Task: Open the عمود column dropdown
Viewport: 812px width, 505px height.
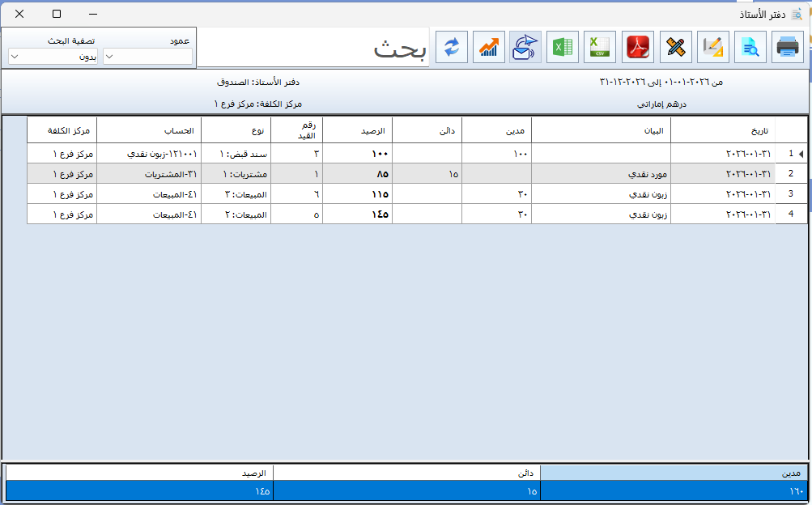Action: click(148, 57)
